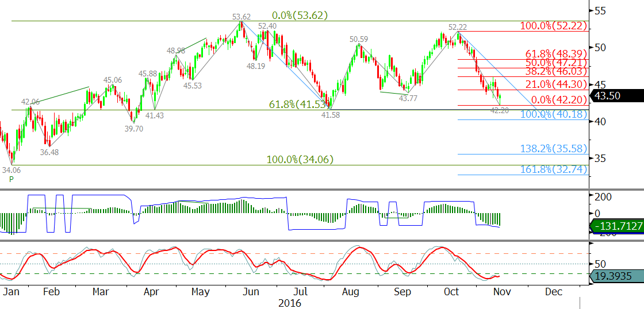
Task: Click the red 61.8%(48.39) level label
Action: tap(555, 53)
